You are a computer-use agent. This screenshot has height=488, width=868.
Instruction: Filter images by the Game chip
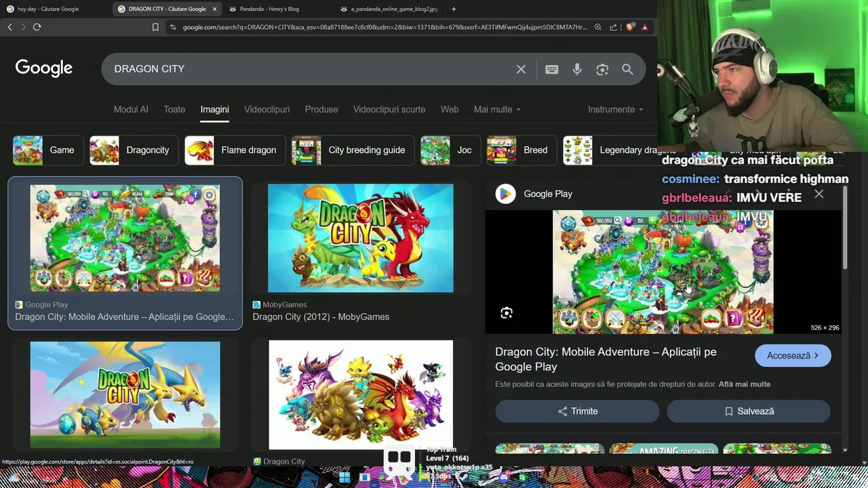(48, 150)
